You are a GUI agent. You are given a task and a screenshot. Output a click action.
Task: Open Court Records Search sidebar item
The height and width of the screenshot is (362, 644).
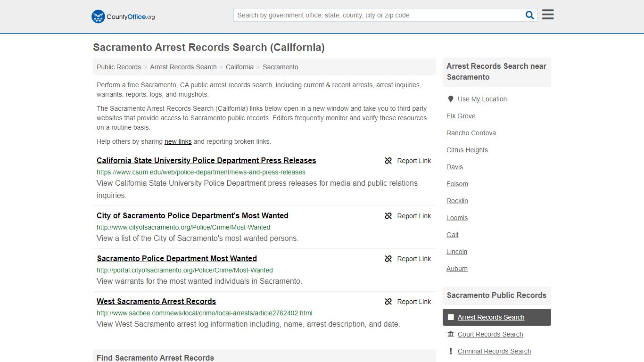click(x=490, y=334)
